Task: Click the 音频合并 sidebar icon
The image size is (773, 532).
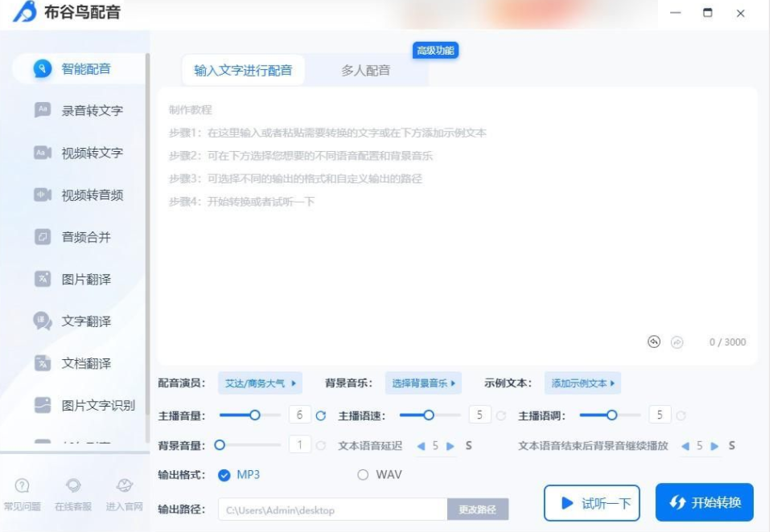Action: coord(43,237)
